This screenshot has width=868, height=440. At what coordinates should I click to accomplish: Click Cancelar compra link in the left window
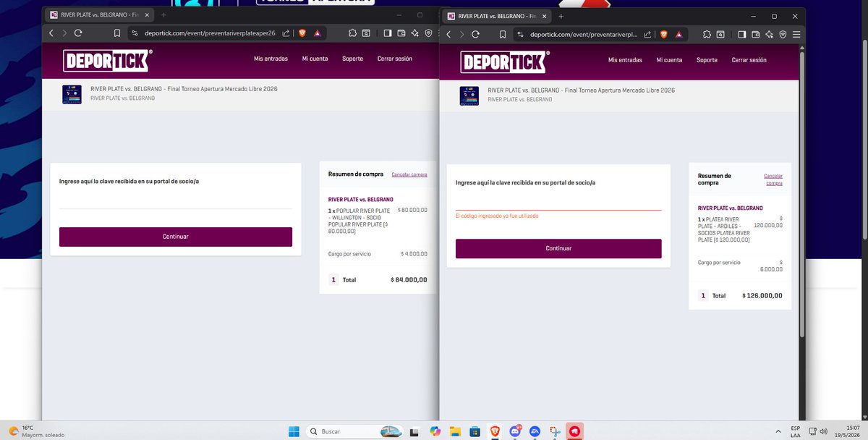point(409,174)
